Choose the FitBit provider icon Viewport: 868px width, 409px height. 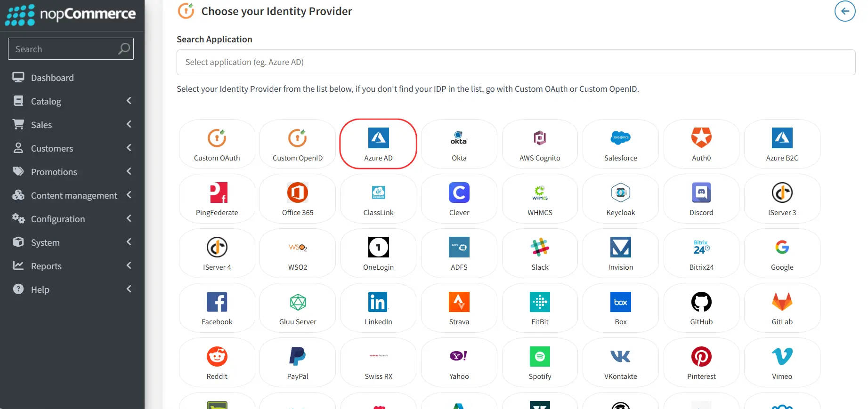(x=540, y=302)
